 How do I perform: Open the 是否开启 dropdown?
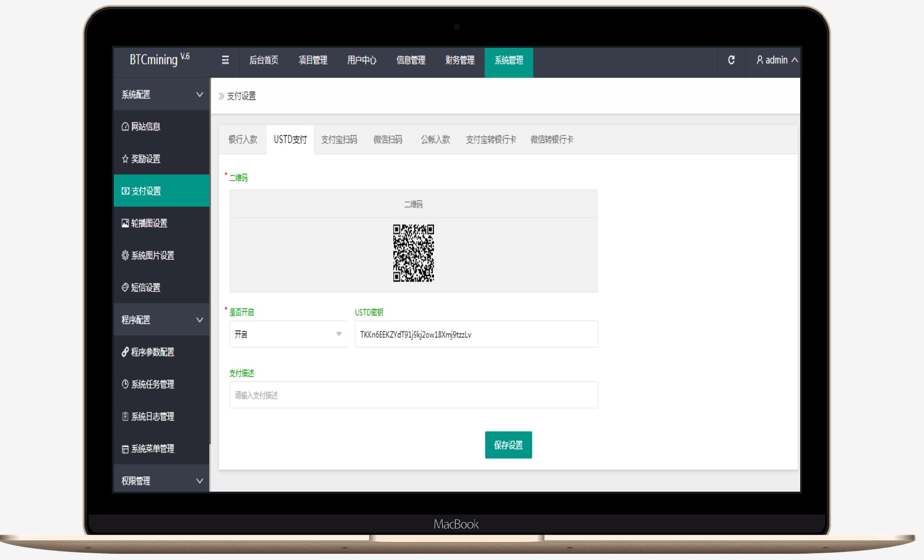[x=288, y=334]
